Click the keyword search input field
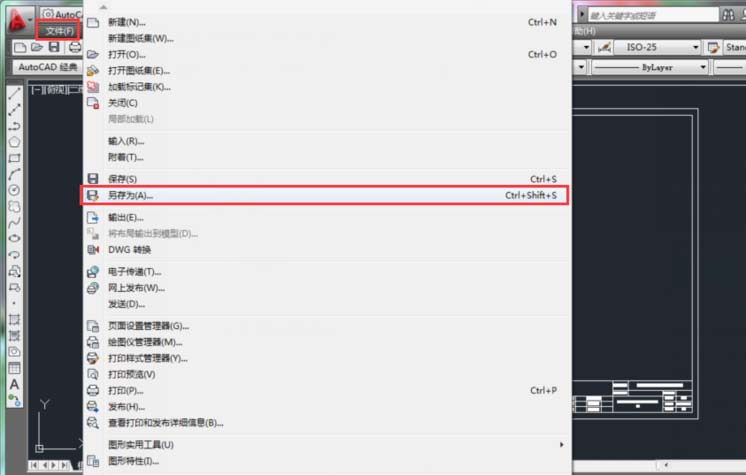This screenshot has width=746, height=475. 653,15
